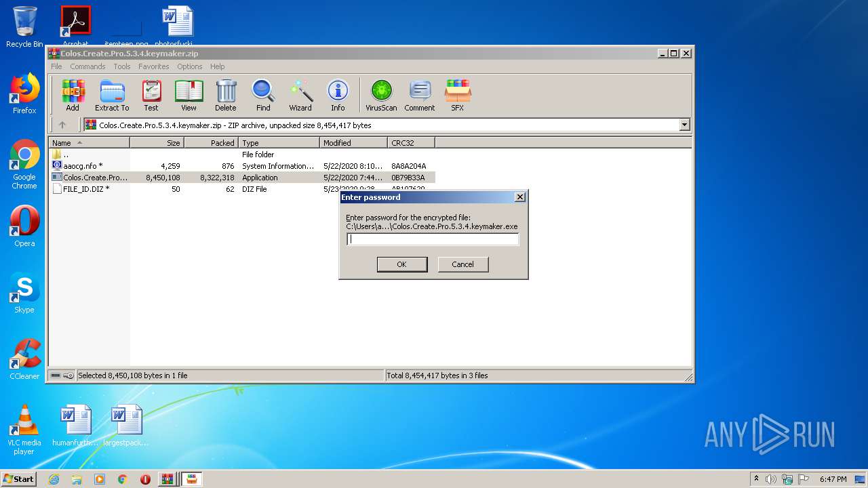Run the Test archive tool
The image size is (868, 488).
[151, 96]
